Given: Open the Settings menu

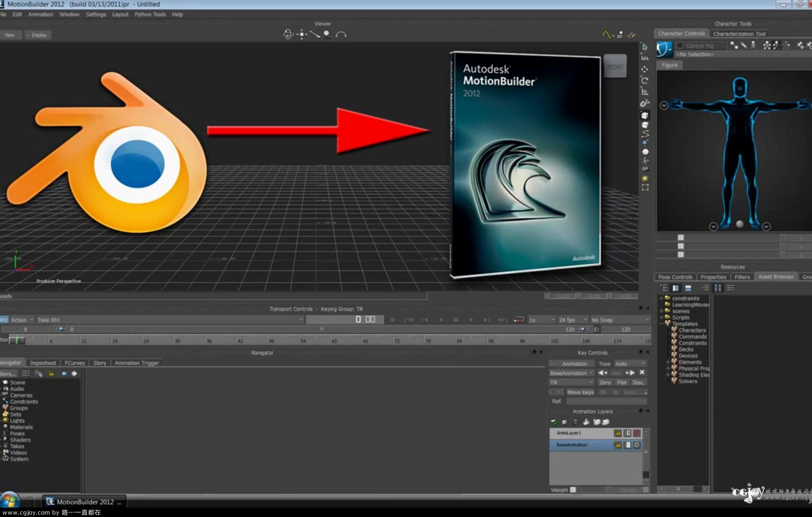Looking at the screenshot, I should coord(96,15).
